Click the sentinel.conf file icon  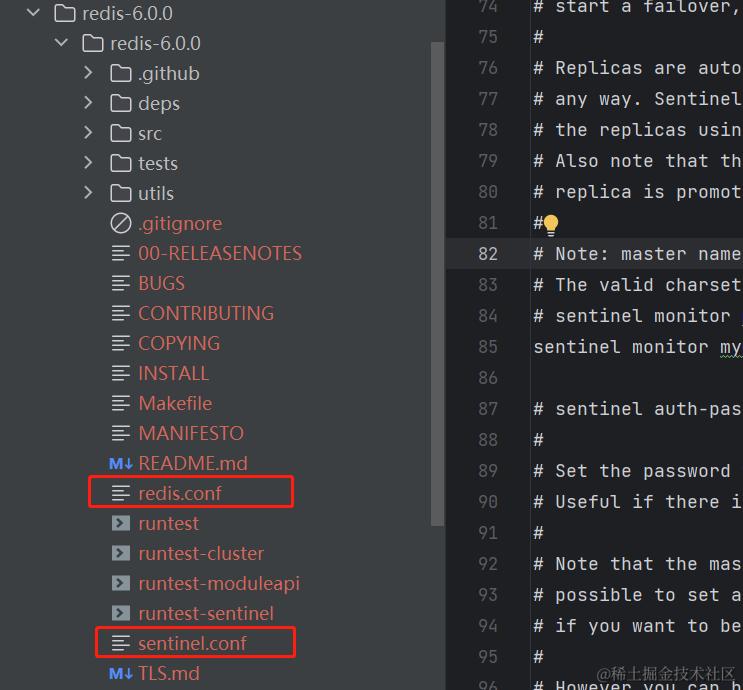click(x=120, y=643)
